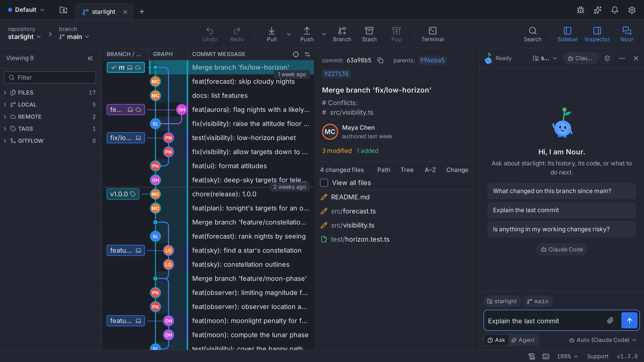Switch to Agent mode
Screen dimensions: 644x362
523,340
